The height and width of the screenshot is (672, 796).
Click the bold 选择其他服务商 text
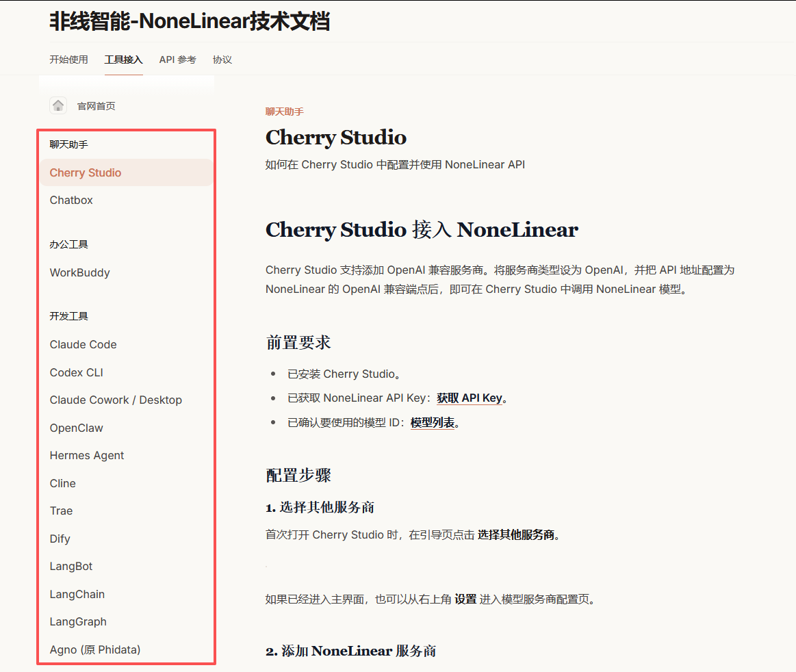[516, 535]
